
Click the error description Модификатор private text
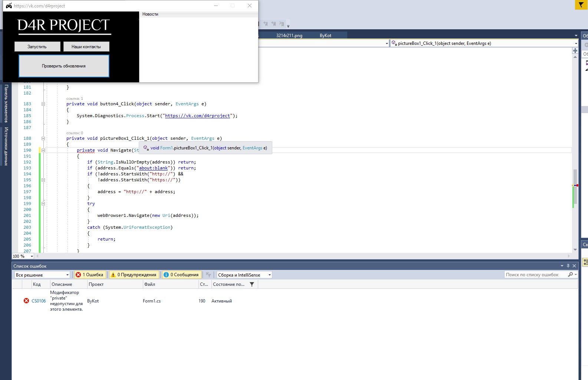pos(66,301)
